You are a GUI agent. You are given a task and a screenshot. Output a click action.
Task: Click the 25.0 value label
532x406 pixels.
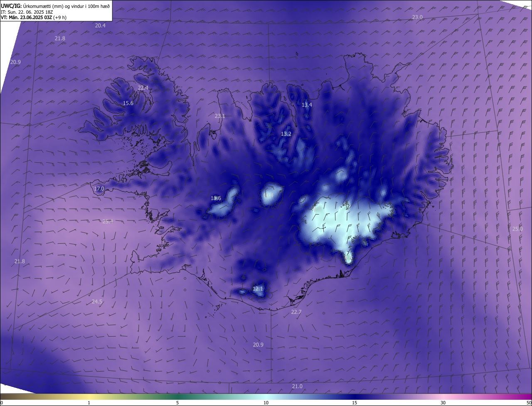click(517, 229)
